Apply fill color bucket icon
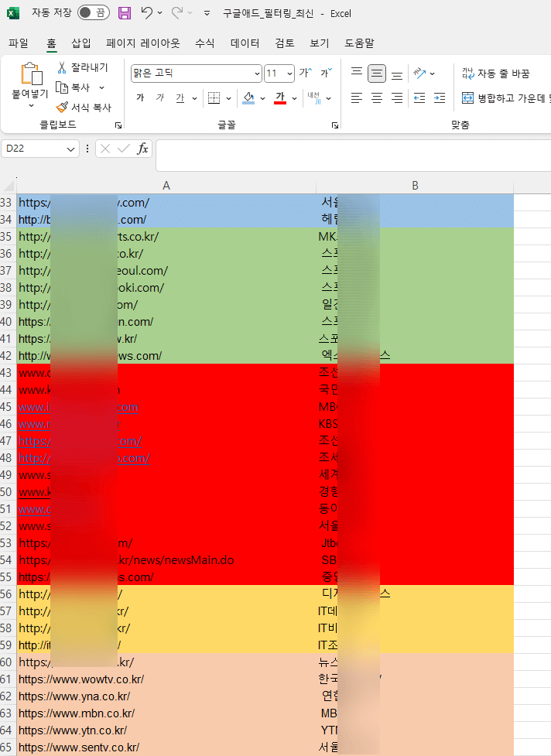Image resolution: width=551 pixels, height=756 pixels. pyautogui.click(x=248, y=97)
